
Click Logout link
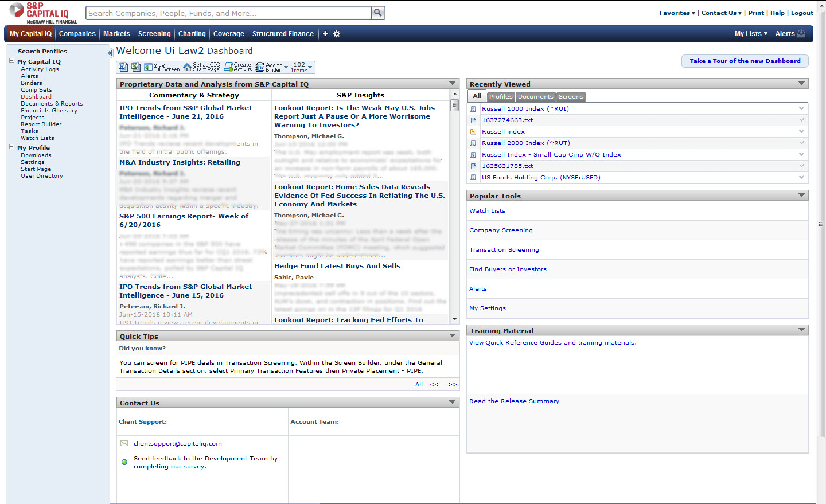click(x=802, y=13)
